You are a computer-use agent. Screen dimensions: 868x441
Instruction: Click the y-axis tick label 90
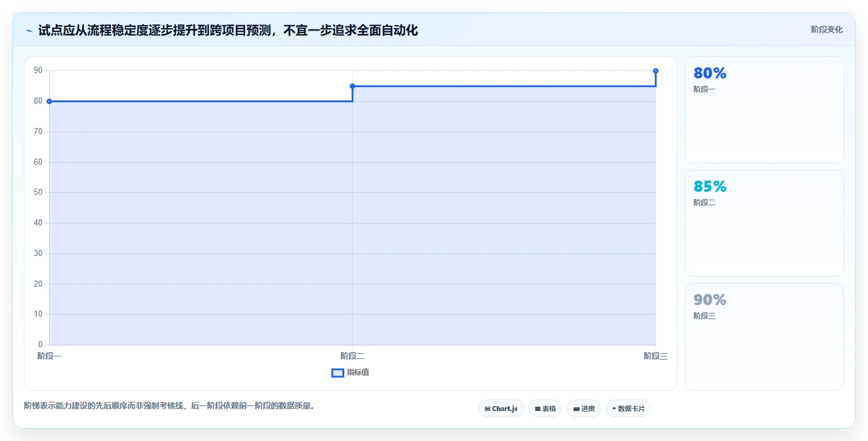coord(38,70)
